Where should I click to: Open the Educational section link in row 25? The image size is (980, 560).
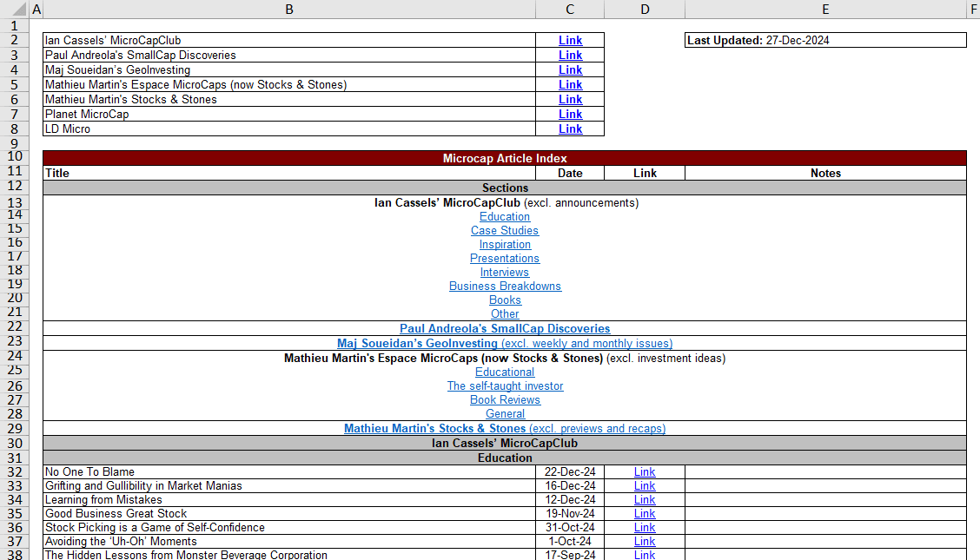coord(505,372)
